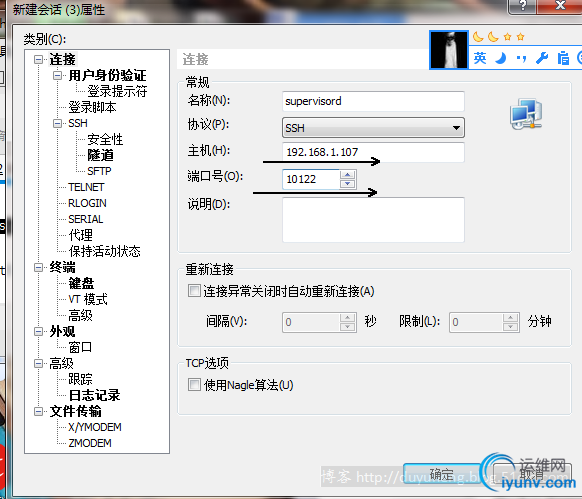Screen dimensions: 582x499
Task: Click the 限制 limit minutes field
Action: coord(476,322)
